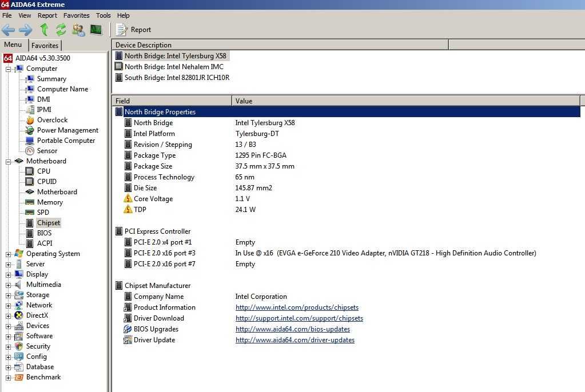585x392 pixels.
Task: Select Chipset in the tree
Action: [49, 223]
